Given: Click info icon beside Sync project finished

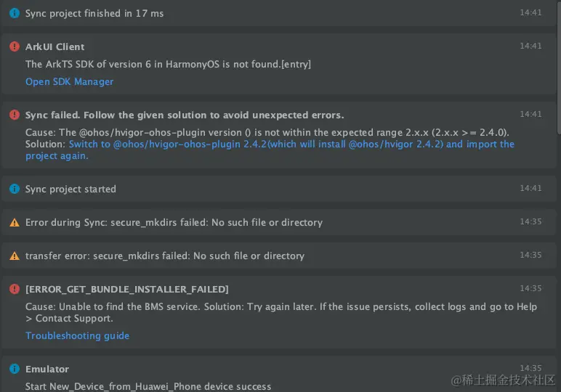Looking at the screenshot, I should pyautogui.click(x=15, y=13).
